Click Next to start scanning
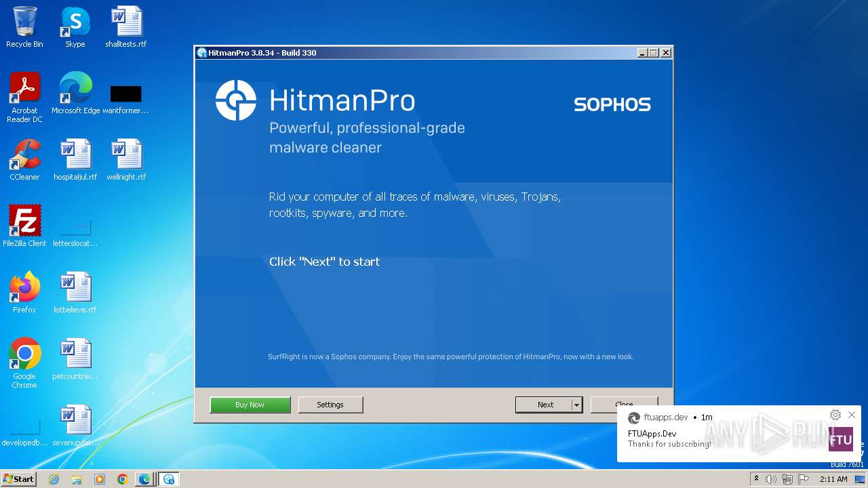The height and width of the screenshot is (488, 868). pos(544,405)
